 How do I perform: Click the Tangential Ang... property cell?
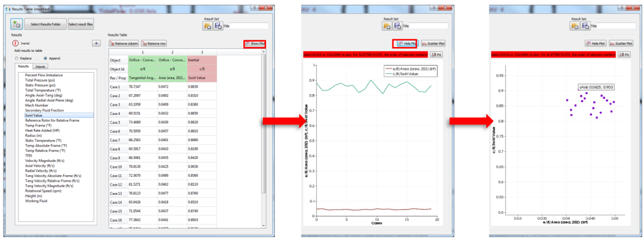coord(143,77)
